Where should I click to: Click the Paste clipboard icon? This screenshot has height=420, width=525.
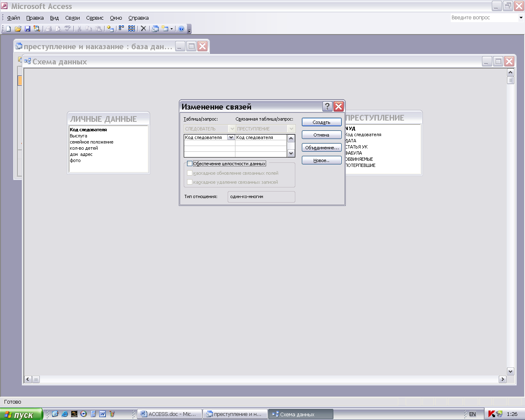pyautogui.click(x=98, y=29)
